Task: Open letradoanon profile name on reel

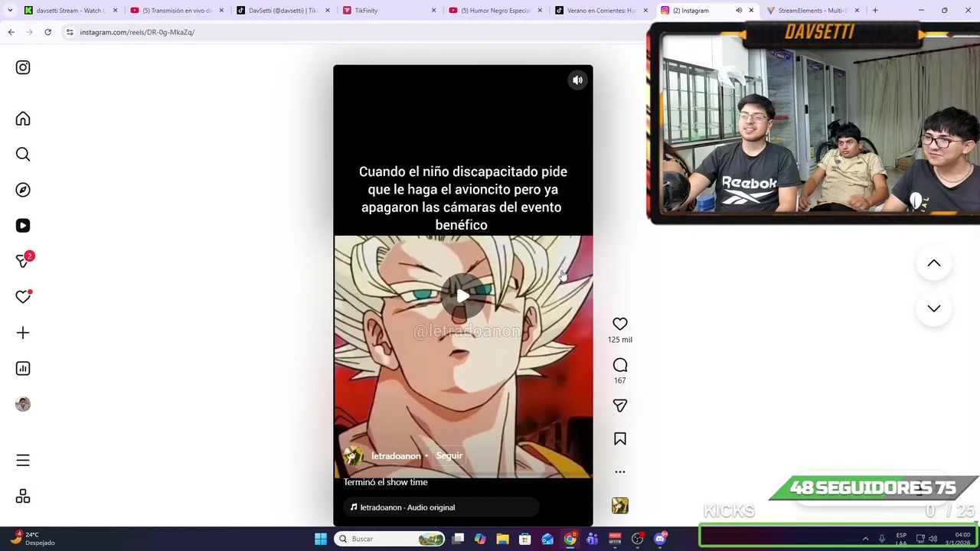Action: click(x=396, y=456)
